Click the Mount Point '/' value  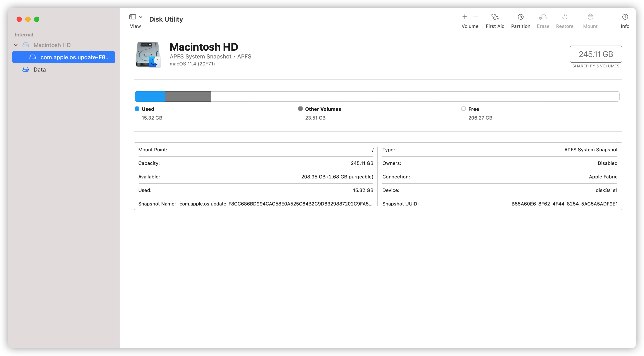[x=372, y=150]
